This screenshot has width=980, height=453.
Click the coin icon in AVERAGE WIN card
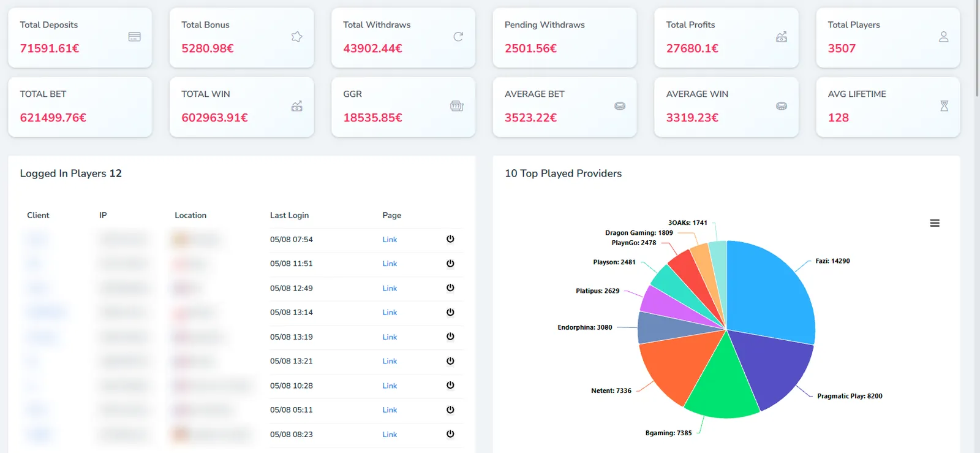[782, 106]
